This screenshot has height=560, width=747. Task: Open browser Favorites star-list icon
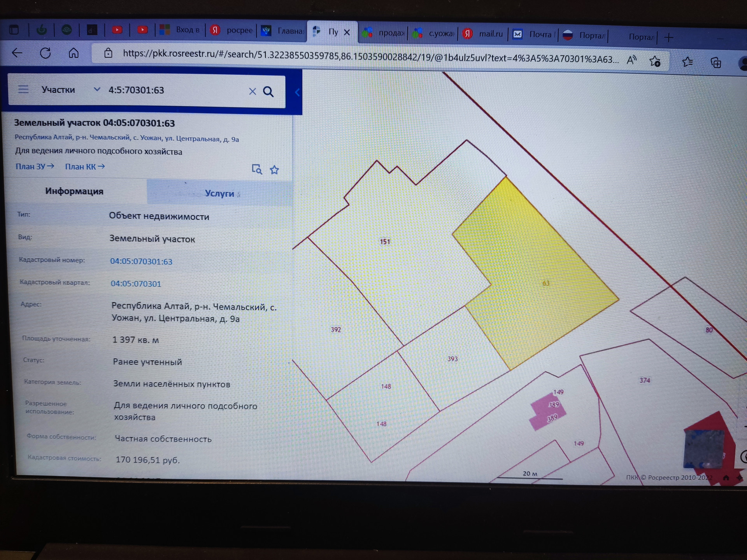[687, 62]
